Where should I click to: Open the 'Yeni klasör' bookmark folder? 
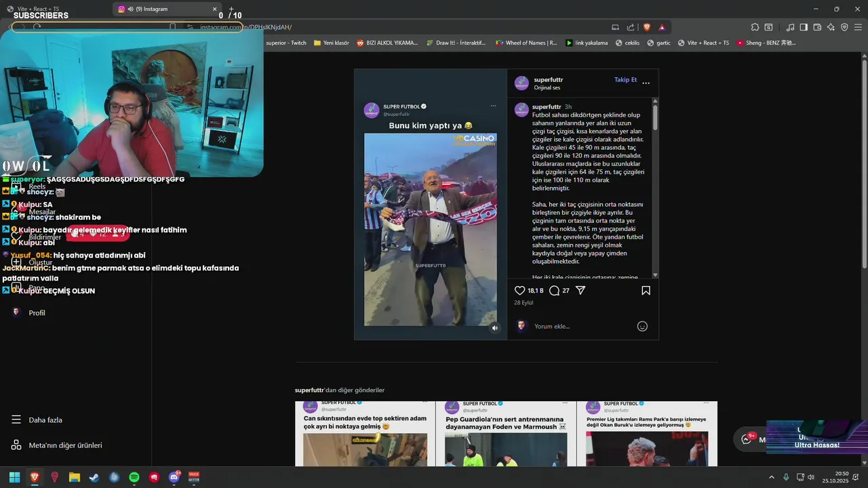click(332, 43)
